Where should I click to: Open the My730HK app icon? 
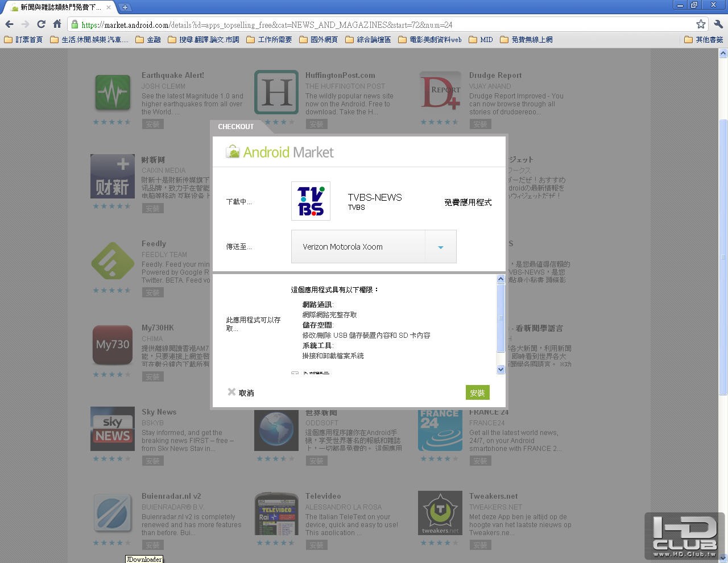click(x=113, y=345)
